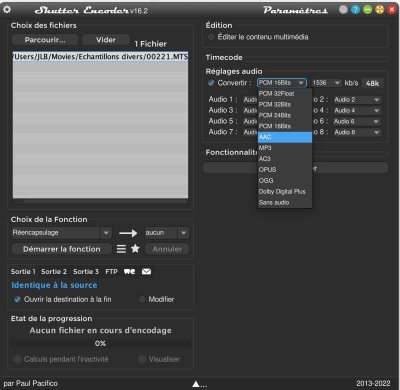The image size is (400, 390).
Task: Click Démarrer la fonction button
Action: pyautogui.click(x=62, y=249)
